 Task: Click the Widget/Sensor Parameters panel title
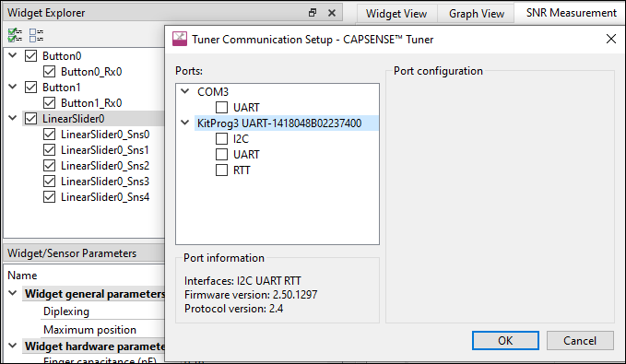click(72, 253)
